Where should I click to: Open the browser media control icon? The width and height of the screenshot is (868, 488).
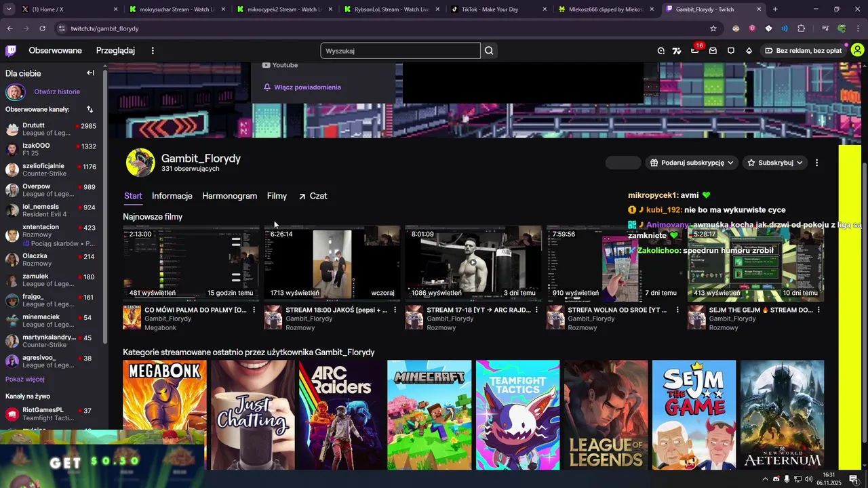(825, 28)
